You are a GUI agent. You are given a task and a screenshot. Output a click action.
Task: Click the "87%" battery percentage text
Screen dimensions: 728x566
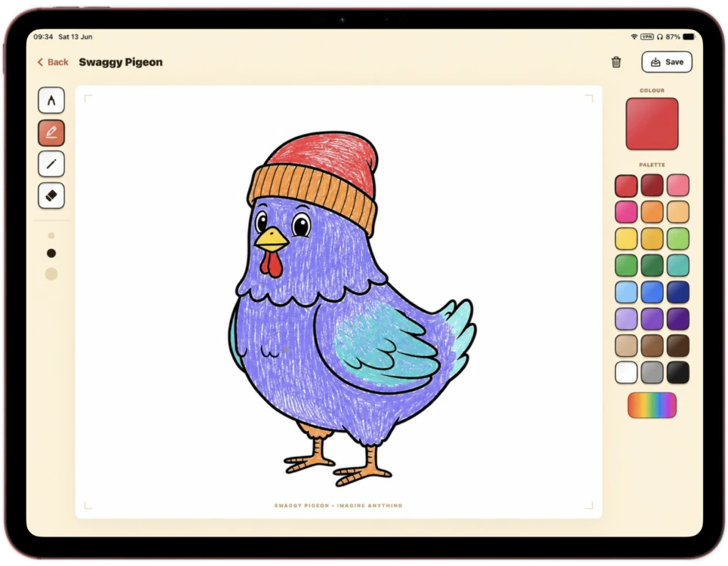[x=673, y=37]
